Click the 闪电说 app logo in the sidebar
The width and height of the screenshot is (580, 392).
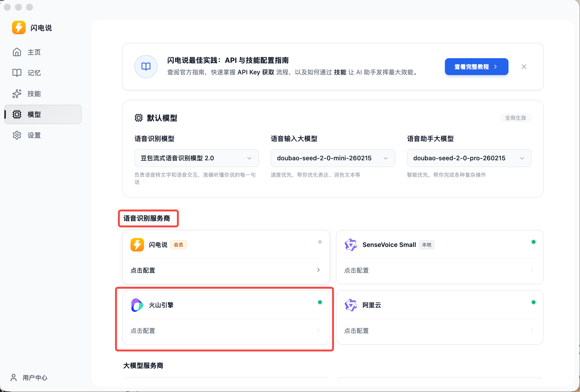[19, 28]
